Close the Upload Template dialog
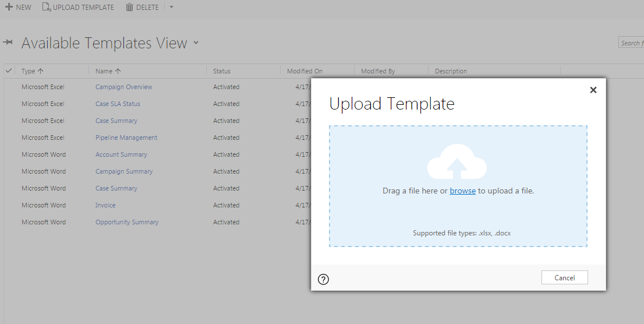The image size is (644, 324). point(593,90)
